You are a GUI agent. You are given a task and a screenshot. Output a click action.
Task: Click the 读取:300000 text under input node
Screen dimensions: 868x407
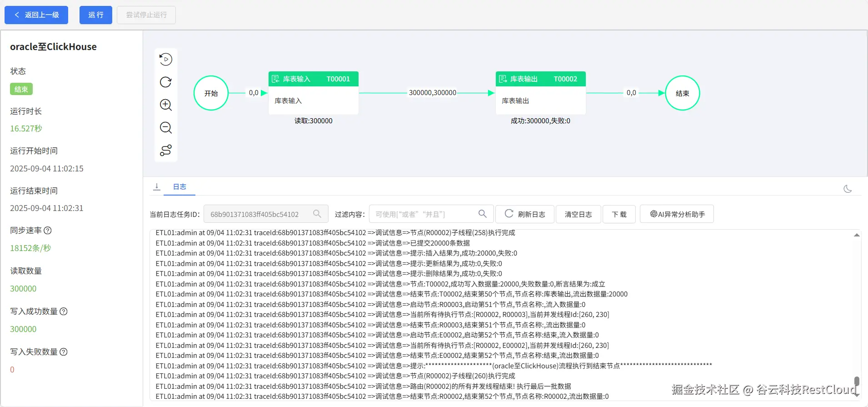[x=314, y=121]
